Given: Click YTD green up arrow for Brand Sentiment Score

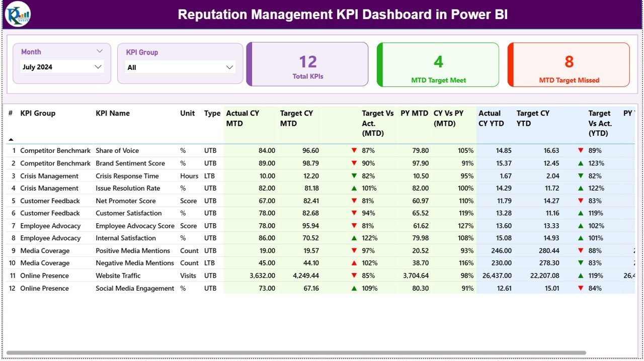Looking at the screenshot, I should coord(581,163).
